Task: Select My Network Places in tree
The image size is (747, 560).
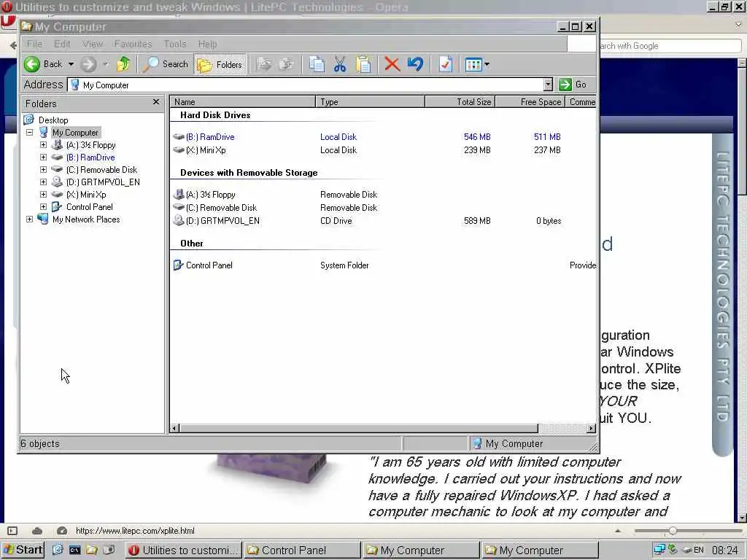Action: [x=86, y=219]
